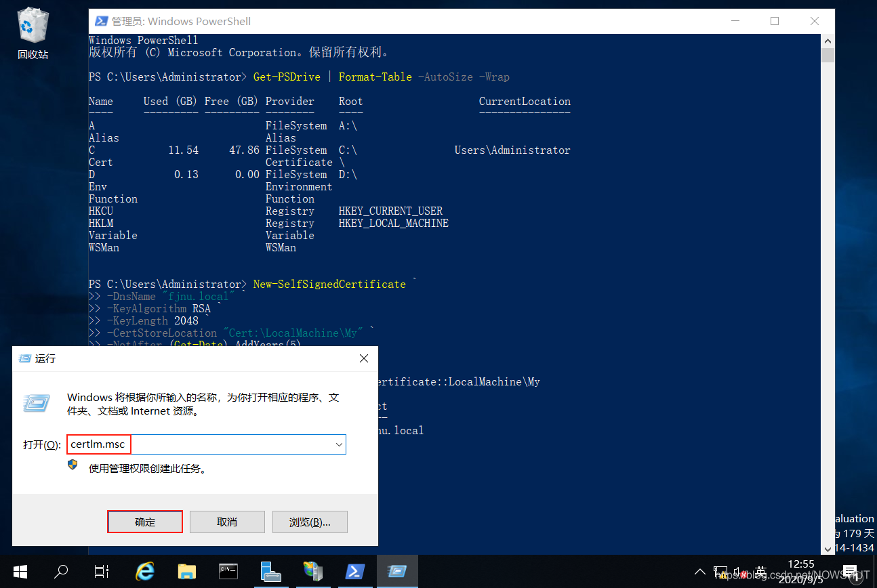Open File Explorer from taskbar

click(186, 572)
